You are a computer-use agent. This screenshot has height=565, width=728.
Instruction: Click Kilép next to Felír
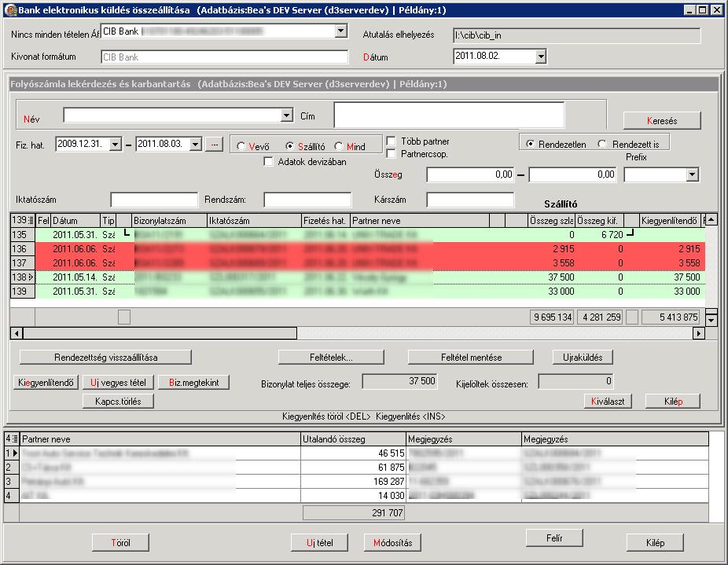(x=655, y=542)
